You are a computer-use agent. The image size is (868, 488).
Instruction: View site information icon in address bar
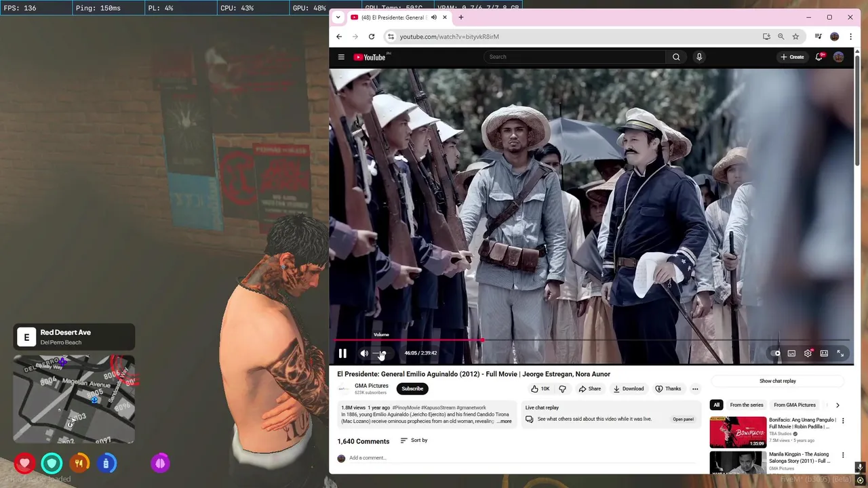click(x=391, y=37)
